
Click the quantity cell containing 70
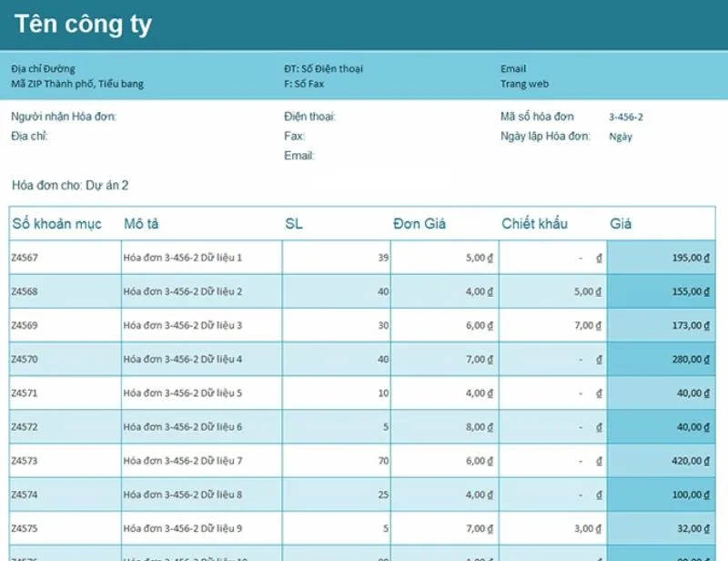point(382,461)
